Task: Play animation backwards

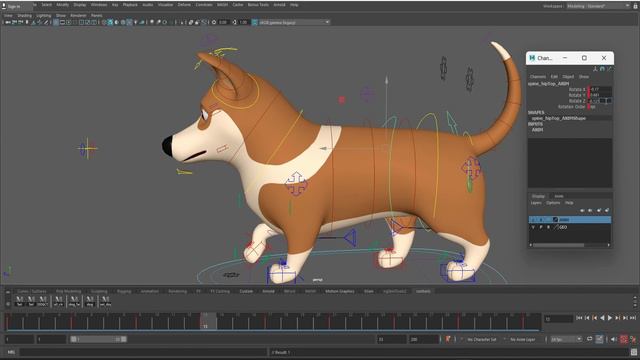Action: click(602, 318)
